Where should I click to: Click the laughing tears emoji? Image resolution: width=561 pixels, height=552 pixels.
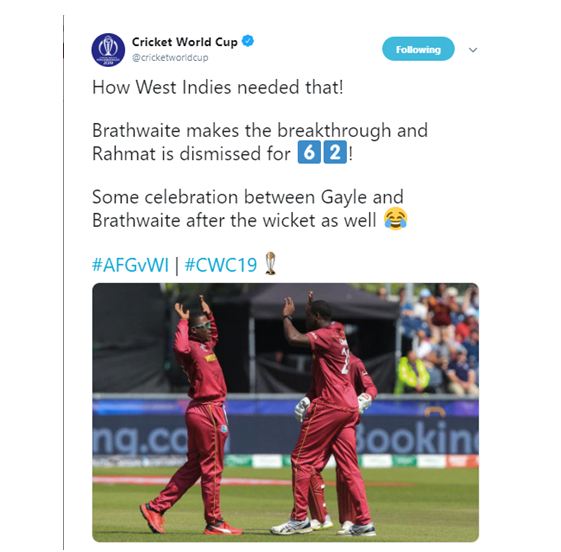pyautogui.click(x=395, y=219)
